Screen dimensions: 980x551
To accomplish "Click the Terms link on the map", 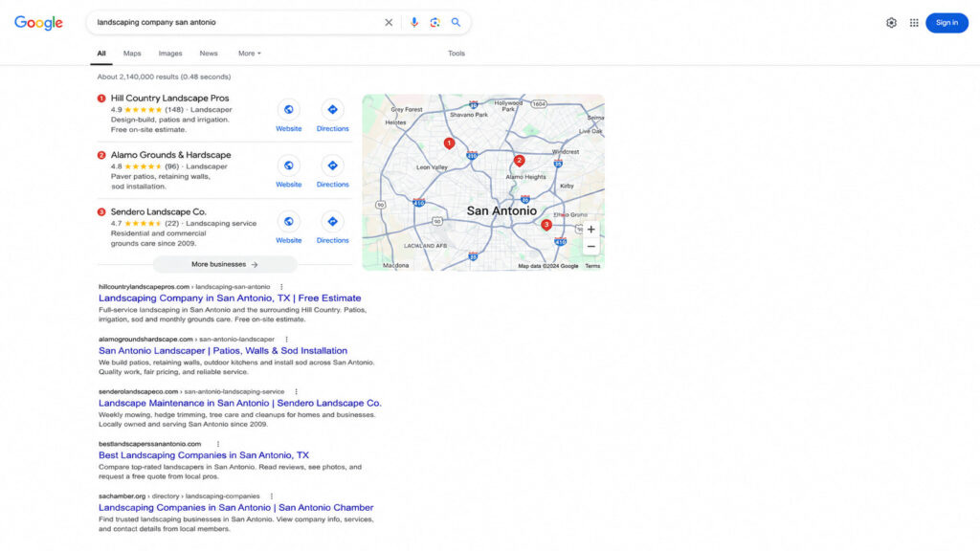I will 592,266.
